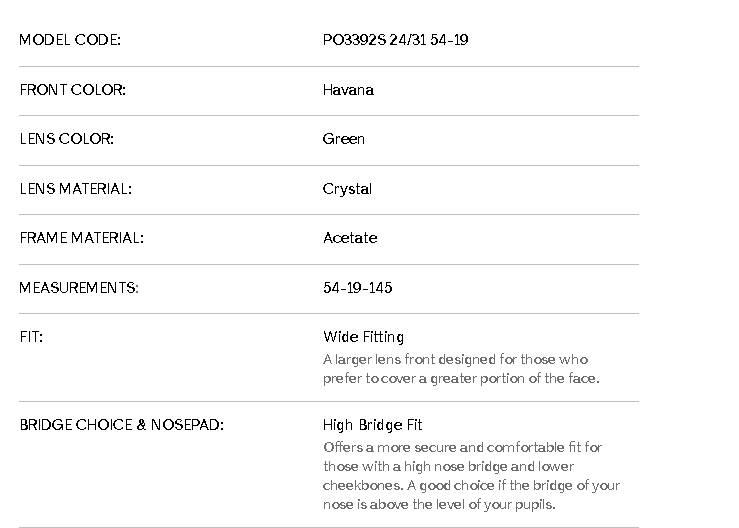Select the Crystal lens material value
Viewport: 739px width, 528px height.
pos(347,189)
